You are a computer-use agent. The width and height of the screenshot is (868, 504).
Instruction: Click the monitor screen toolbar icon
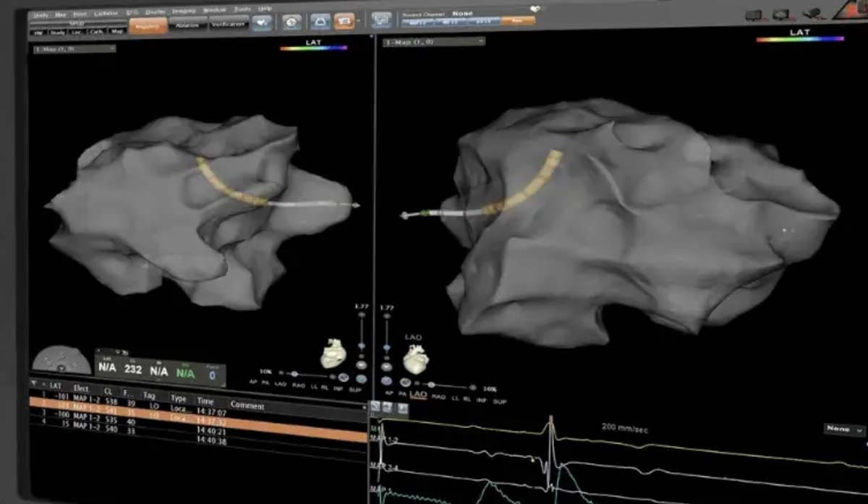[382, 20]
